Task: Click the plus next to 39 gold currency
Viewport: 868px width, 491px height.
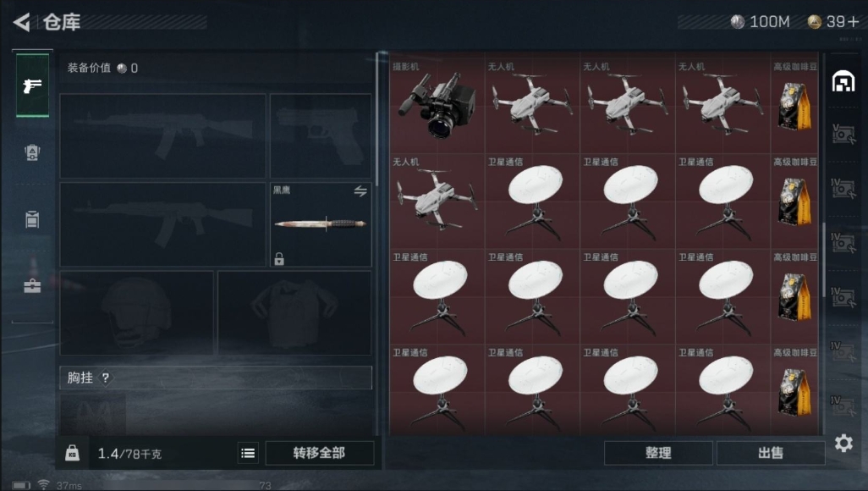Action: (x=853, y=22)
